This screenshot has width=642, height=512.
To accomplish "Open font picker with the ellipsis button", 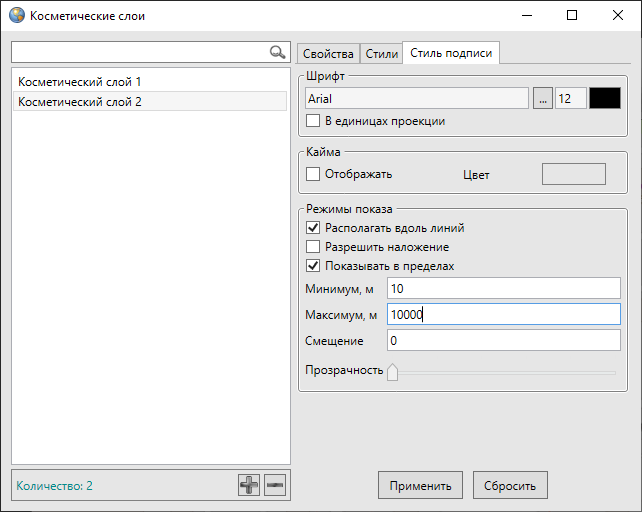I will 542,99.
